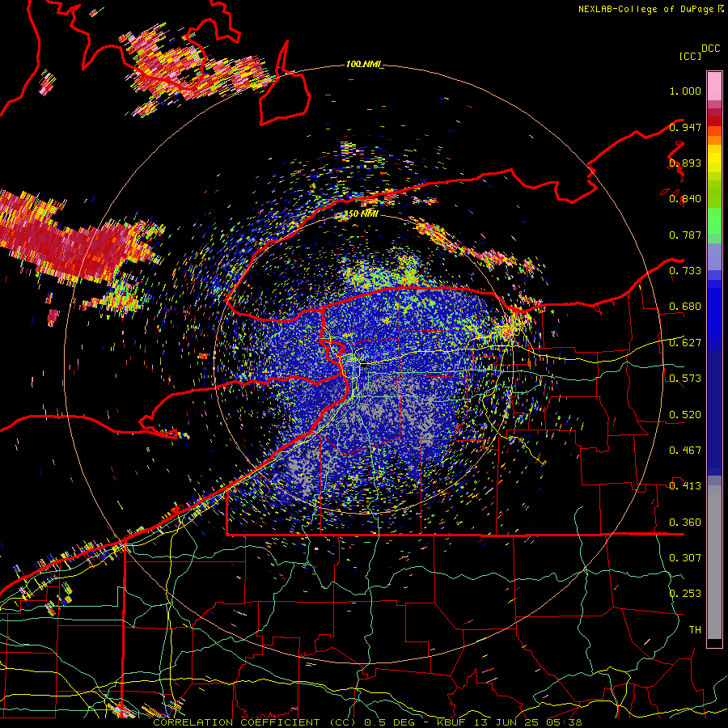The height and width of the screenshot is (728, 728).
Task: Pick the bright green segment of the color scale
Action: point(714,221)
